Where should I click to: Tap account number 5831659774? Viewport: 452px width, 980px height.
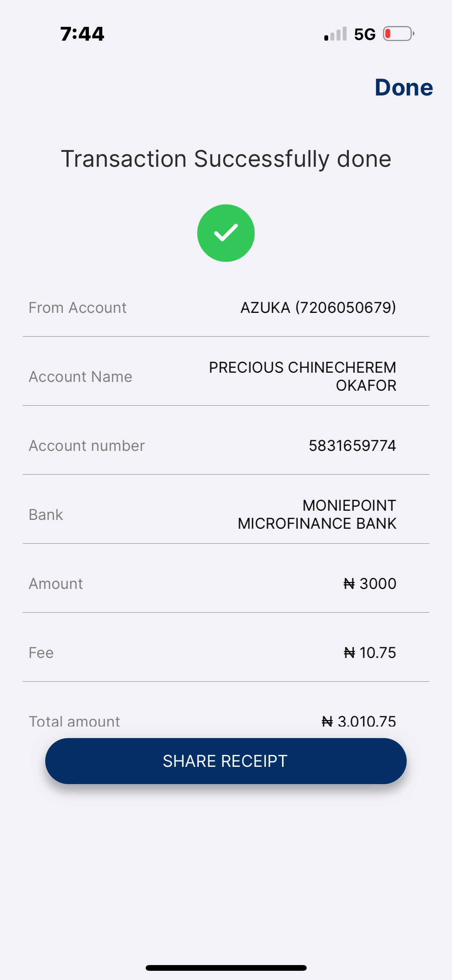click(352, 446)
